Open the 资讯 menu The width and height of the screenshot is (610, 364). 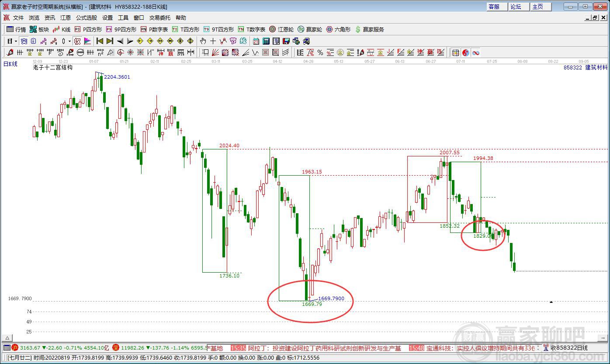coord(50,18)
